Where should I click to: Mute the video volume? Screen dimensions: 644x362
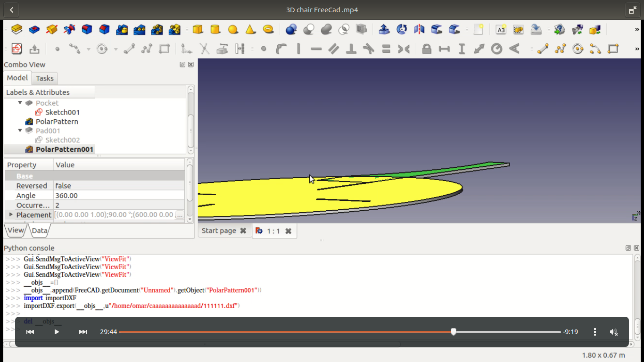tap(614, 332)
